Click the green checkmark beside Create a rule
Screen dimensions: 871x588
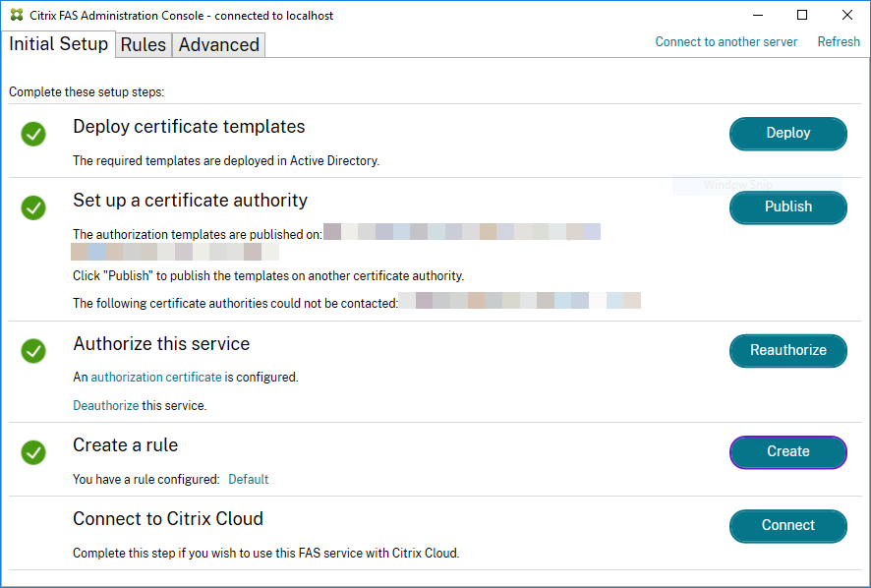coord(33,452)
